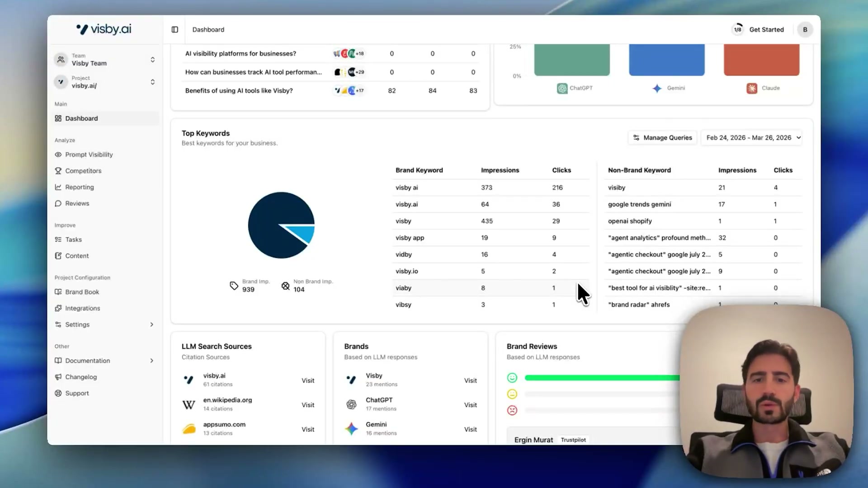Image resolution: width=868 pixels, height=488 pixels.
Task: Click the Reviews speech bubble icon
Action: click(58, 203)
